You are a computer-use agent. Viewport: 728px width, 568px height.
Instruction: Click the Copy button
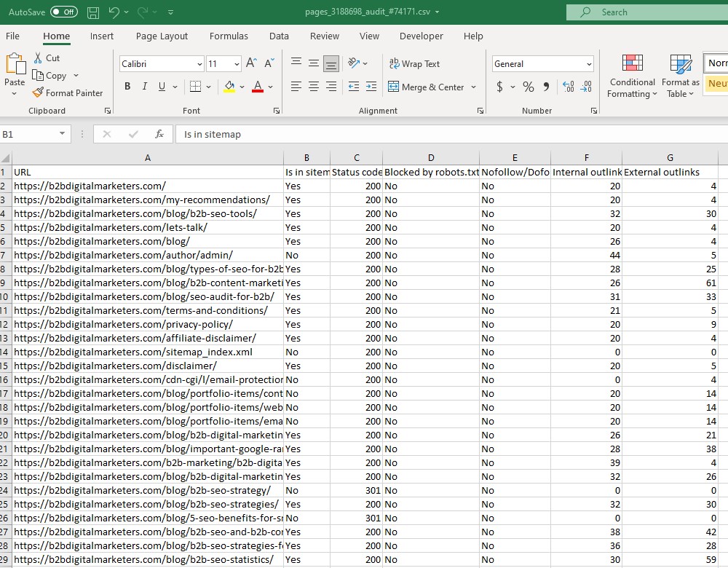[x=50, y=75]
